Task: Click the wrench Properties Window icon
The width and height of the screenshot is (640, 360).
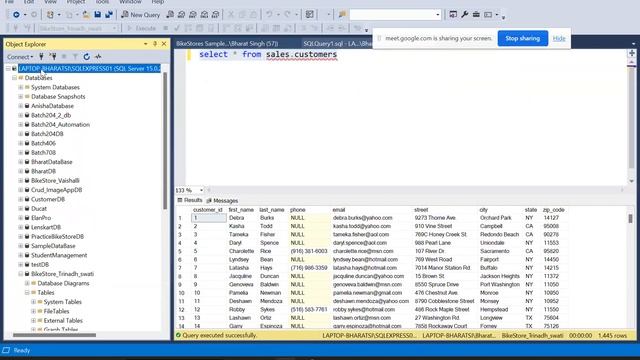Action: pos(464,15)
